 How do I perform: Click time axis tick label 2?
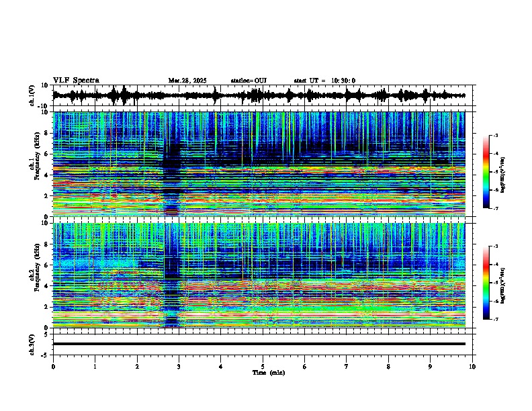[x=137, y=367]
